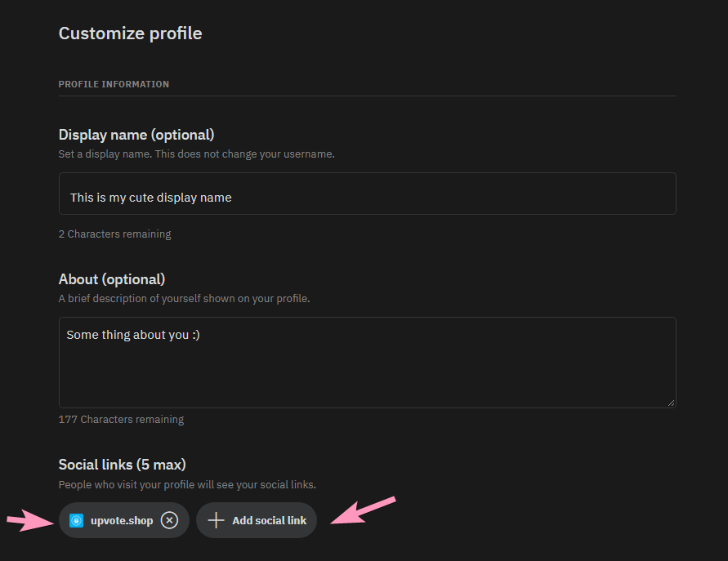Click the upvote.shop site icon
Image resolution: width=728 pixels, height=561 pixels.
(76, 521)
